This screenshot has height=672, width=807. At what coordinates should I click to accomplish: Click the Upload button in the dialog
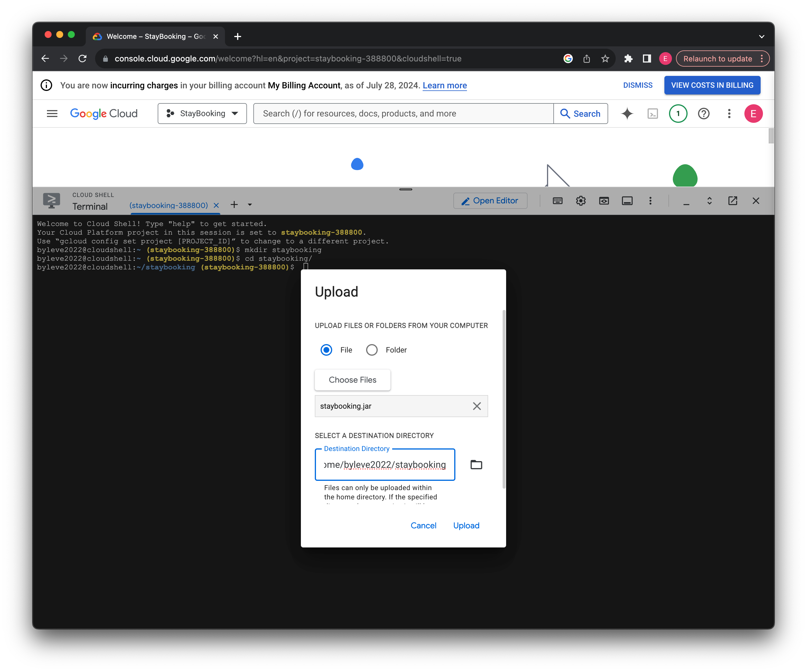466,525
